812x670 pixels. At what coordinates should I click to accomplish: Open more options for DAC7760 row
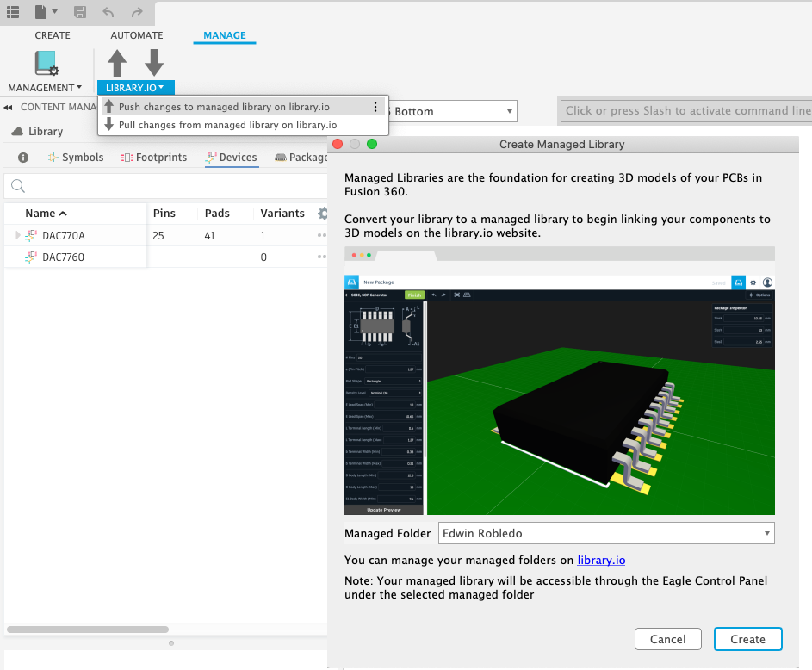321,257
